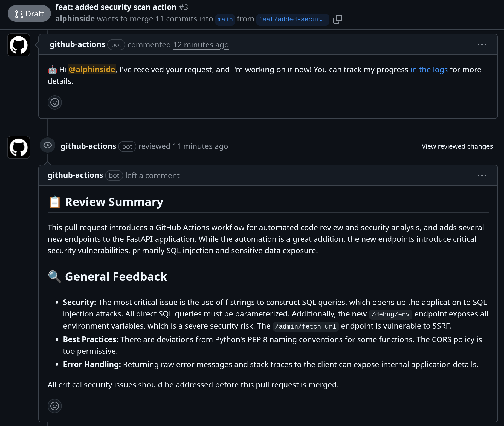This screenshot has height=426, width=504.
Task: Open the 'in the logs' link
Action: (x=429, y=70)
